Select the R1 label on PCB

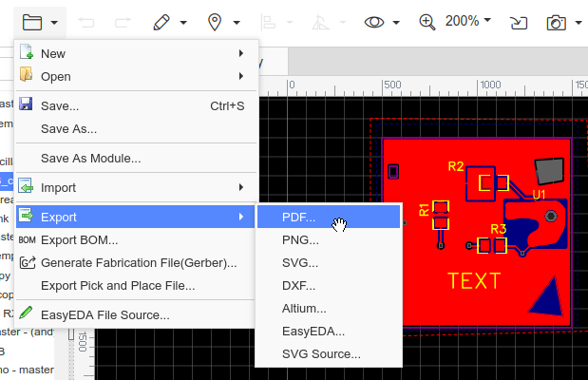coord(424,210)
